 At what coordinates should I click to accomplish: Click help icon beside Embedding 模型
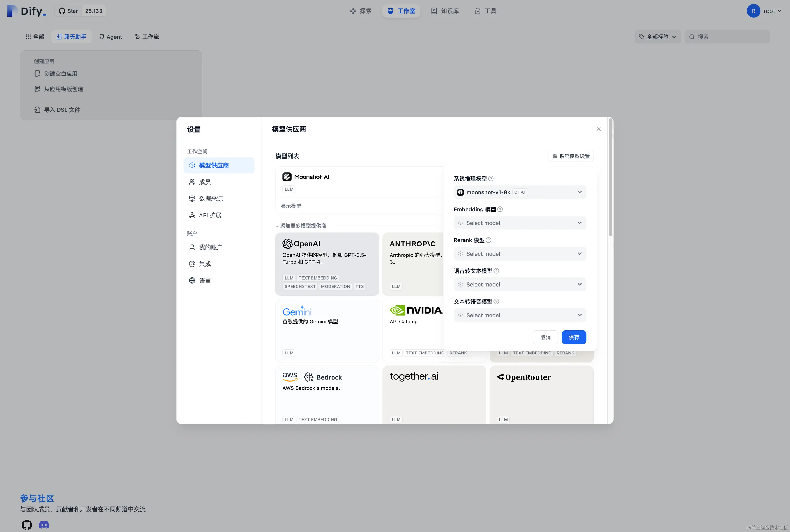point(500,209)
